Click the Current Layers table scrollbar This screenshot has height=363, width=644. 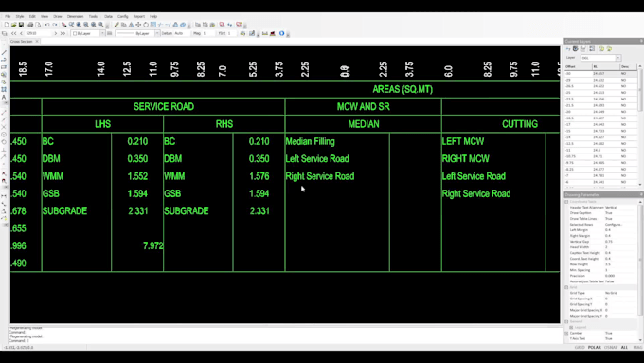(x=639, y=125)
